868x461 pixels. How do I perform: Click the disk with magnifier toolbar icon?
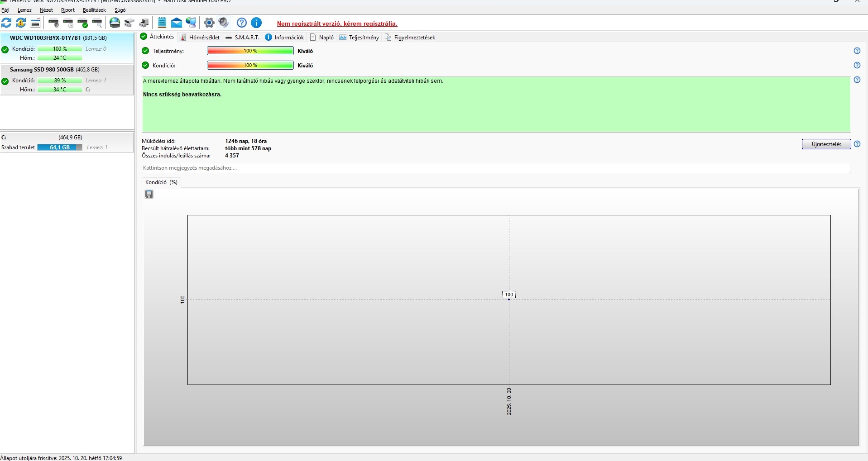pyautogui.click(x=97, y=23)
